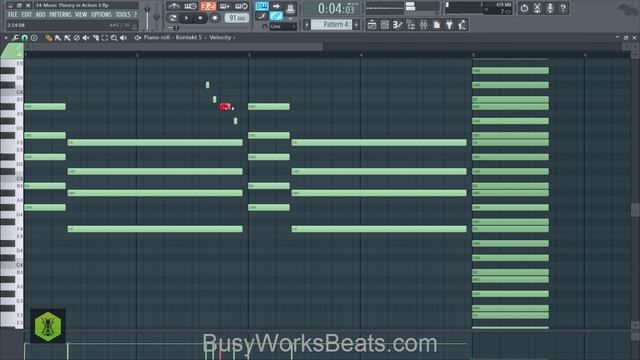Open the OPTIONS menu
The height and width of the screenshot is (360, 640).
point(101,14)
